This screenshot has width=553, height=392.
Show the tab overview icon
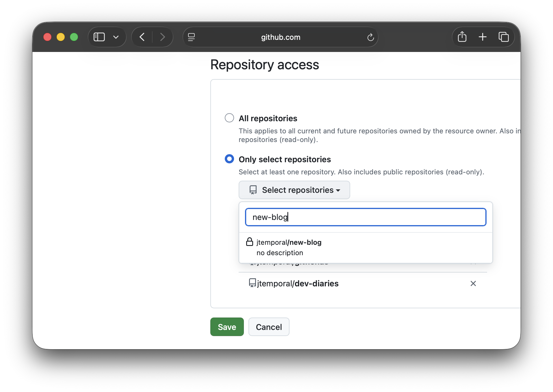click(504, 37)
